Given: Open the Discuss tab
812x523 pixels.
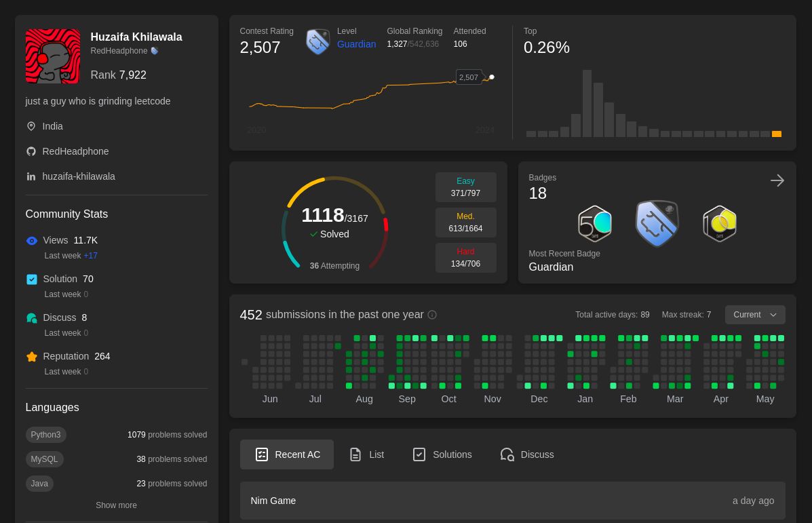Looking at the screenshot, I should pos(526,454).
